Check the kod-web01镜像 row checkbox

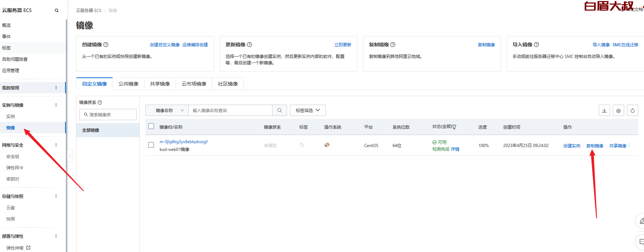click(x=151, y=145)
